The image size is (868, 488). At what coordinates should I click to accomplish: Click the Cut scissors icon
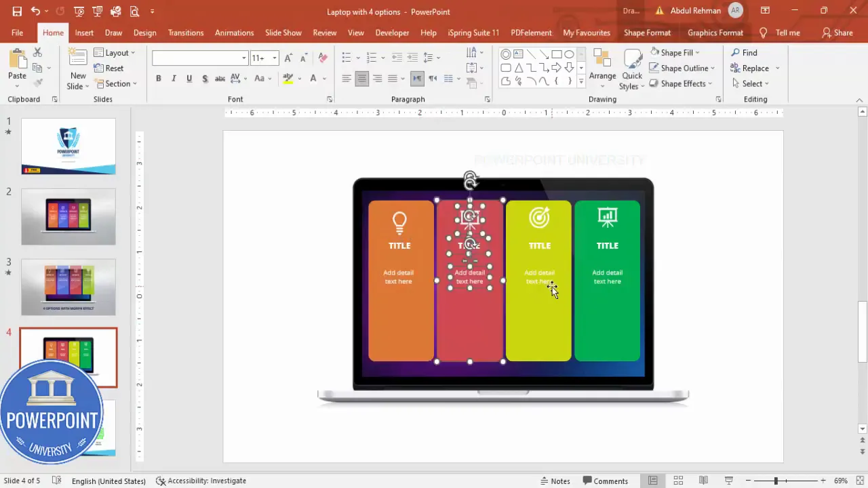tap(37, 52)
